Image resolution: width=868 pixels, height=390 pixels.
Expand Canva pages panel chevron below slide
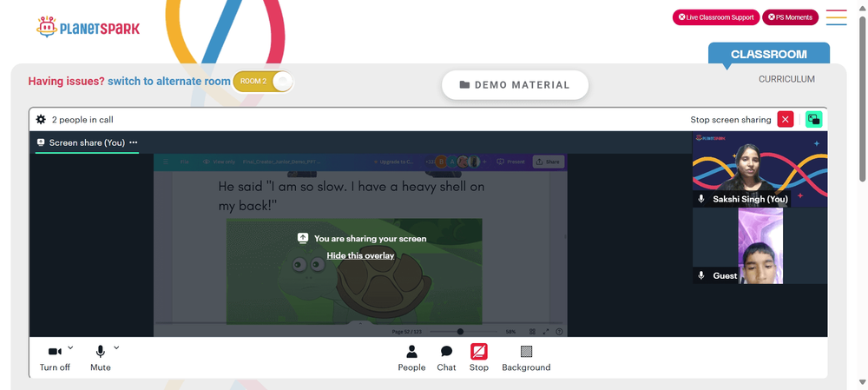[x=360, y=323]
